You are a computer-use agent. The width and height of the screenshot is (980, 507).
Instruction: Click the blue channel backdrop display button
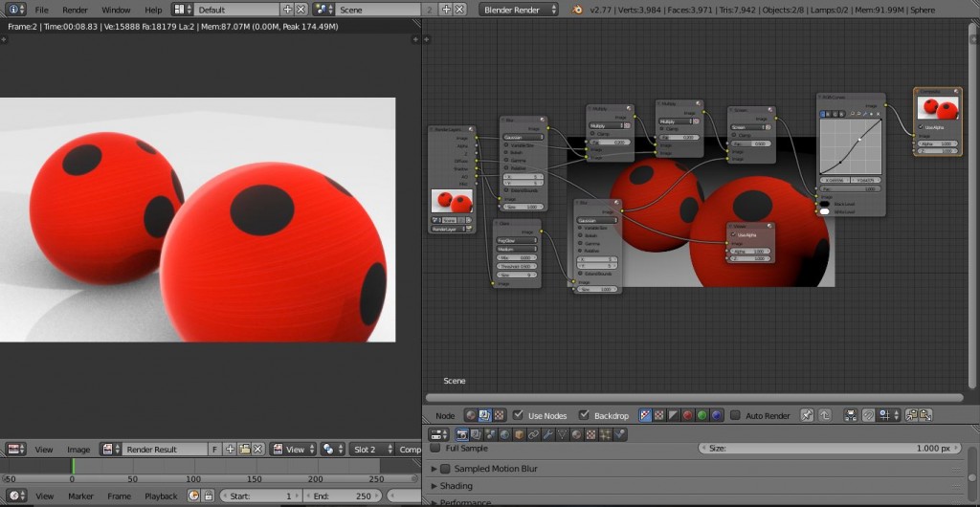716,415
